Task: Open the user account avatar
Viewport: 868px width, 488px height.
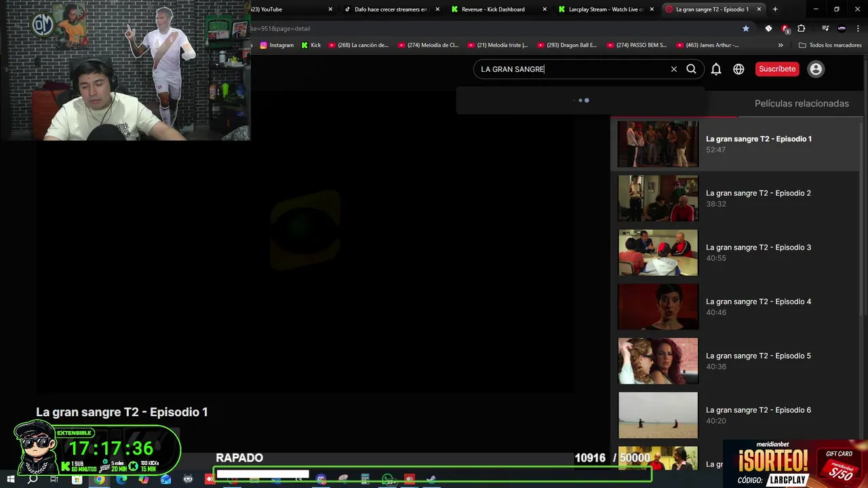Action: [x=816, y=69]
